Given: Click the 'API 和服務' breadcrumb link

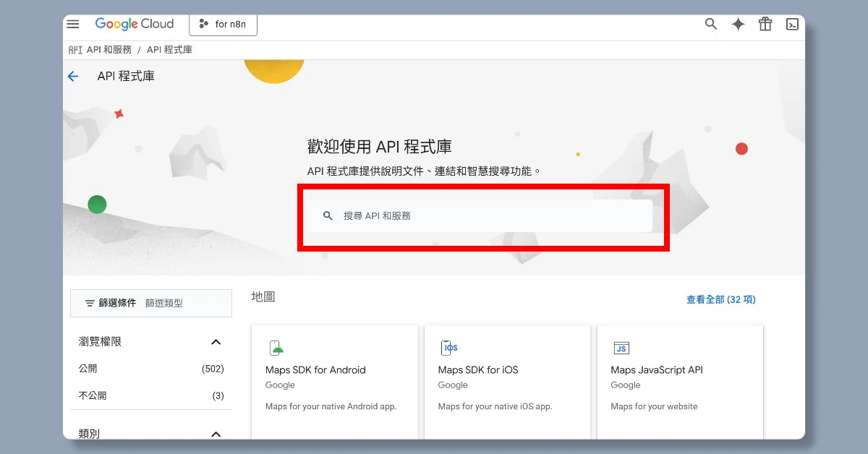Looking at the screenshot, I should (x=109, y=50).
